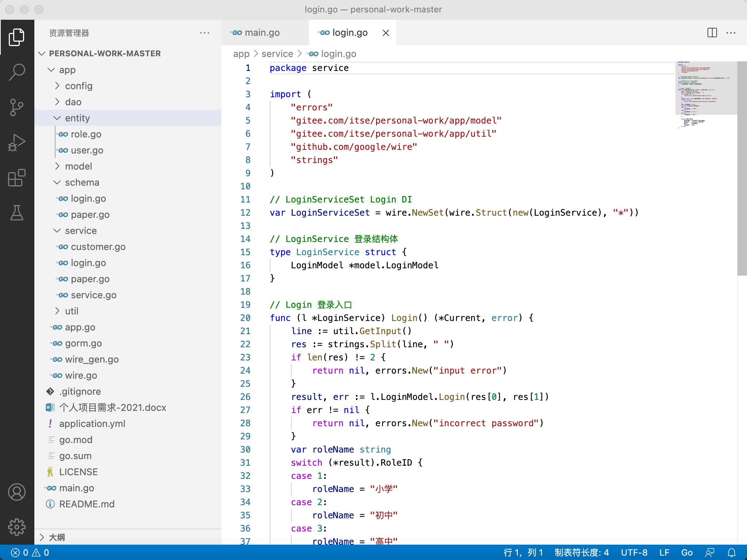Viewport: 747px width, 560px height.
Task: Click the split editor right icon
Action: click(x=712, y=33)
